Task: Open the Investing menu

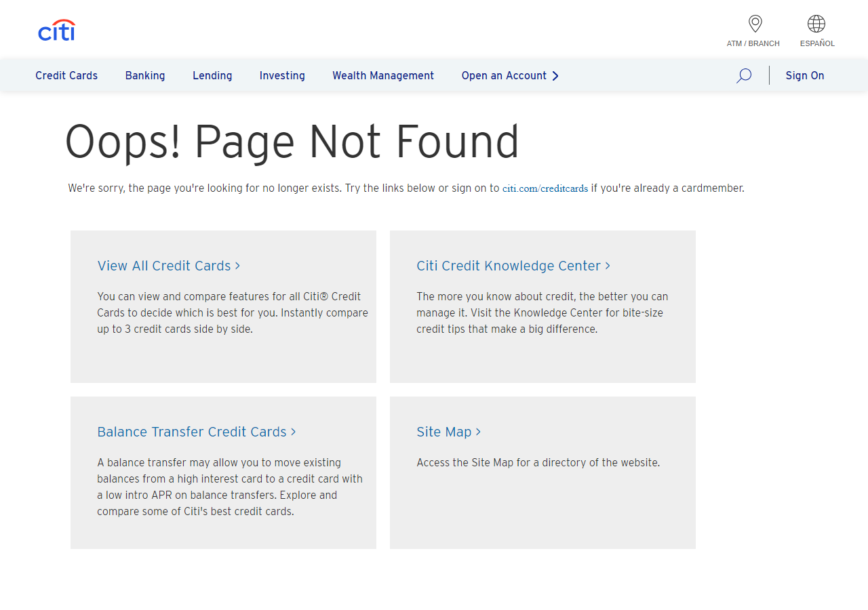Action: (282, 76)
